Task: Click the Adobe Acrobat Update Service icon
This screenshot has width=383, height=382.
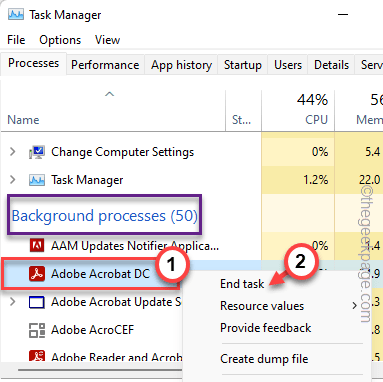Action: [37, 302]
